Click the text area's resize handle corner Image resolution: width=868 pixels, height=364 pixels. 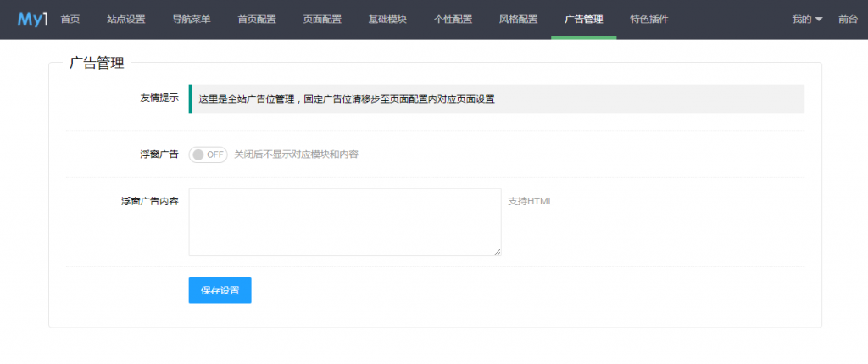(x=498, y=252)
